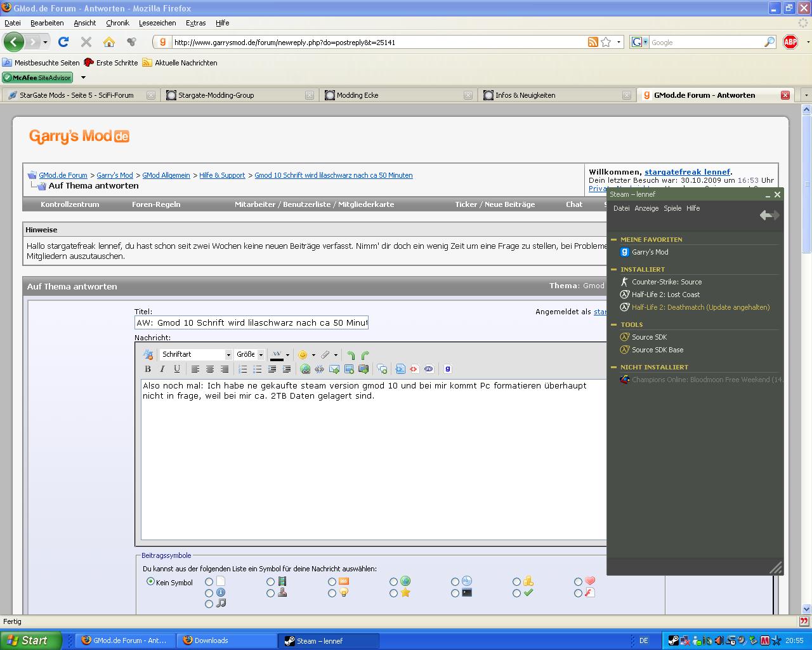This screenshot has height=650, width=812.
Task: Insert an ordered numbered list
Action: point(243,369)
